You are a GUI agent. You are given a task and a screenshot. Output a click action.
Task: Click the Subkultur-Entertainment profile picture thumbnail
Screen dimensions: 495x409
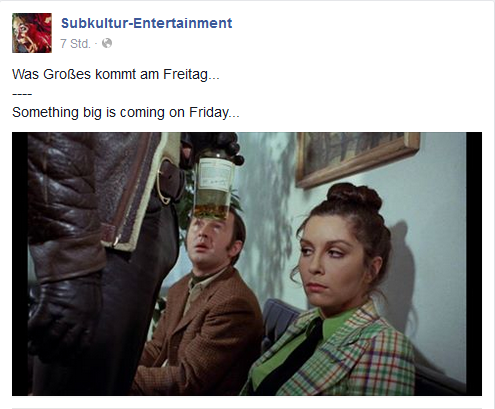point(32,33)
